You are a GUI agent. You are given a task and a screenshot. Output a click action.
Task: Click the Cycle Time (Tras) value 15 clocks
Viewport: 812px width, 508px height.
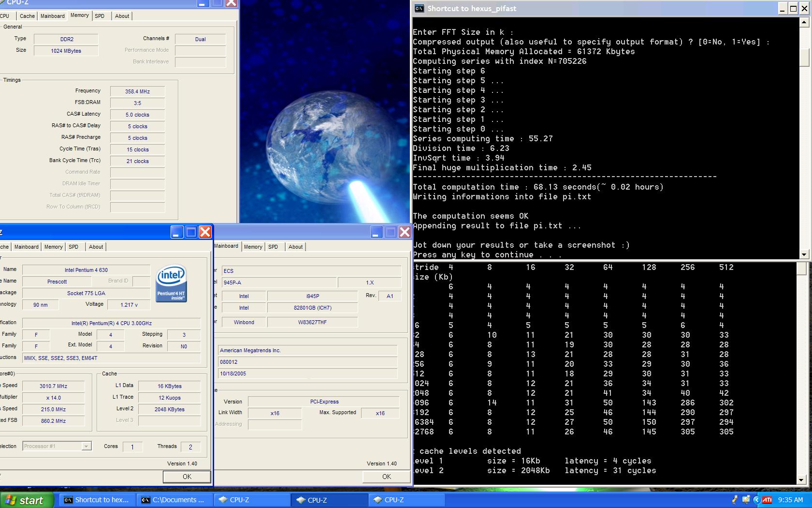pos(137,149)
